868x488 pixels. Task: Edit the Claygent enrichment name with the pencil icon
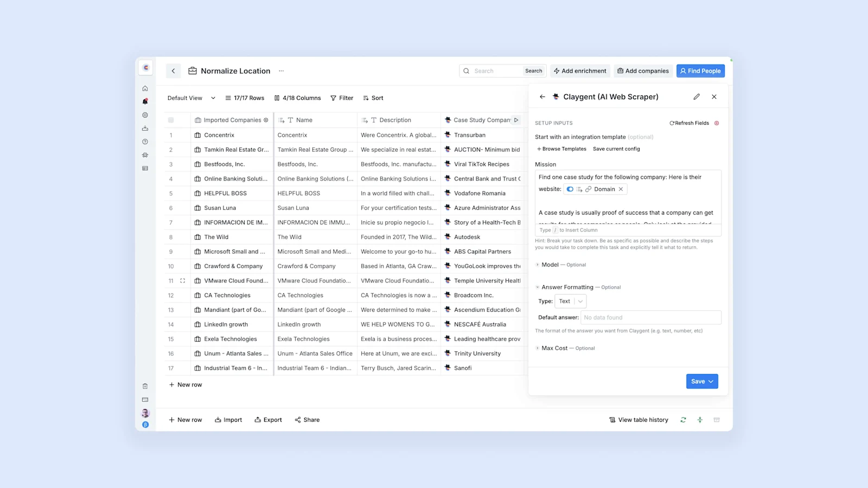pyautogui.click(x=697, y=97)
